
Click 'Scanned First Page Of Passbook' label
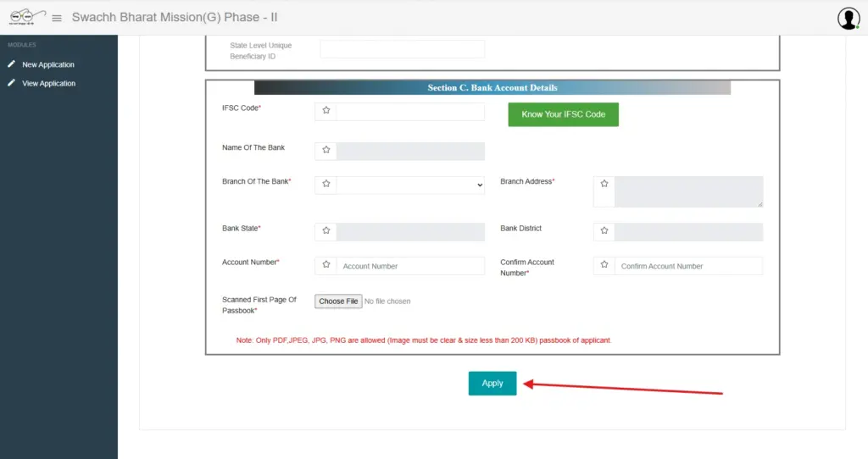point(259,305)
